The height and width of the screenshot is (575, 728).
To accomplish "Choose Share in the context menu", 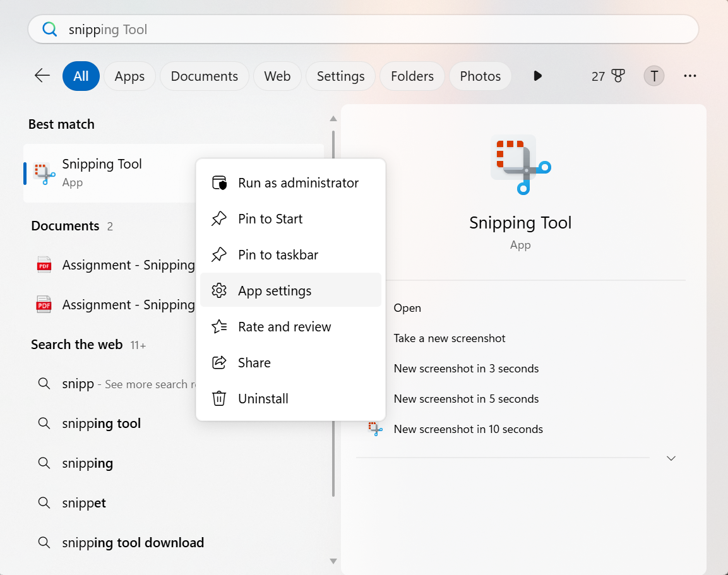I will click(290, 362).
